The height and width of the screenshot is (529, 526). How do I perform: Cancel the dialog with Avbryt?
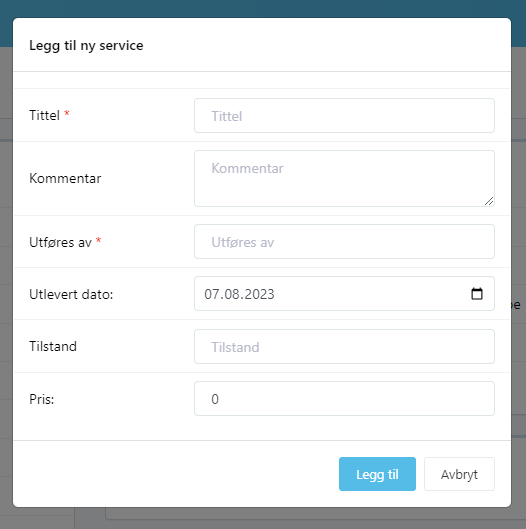point(459,474)
